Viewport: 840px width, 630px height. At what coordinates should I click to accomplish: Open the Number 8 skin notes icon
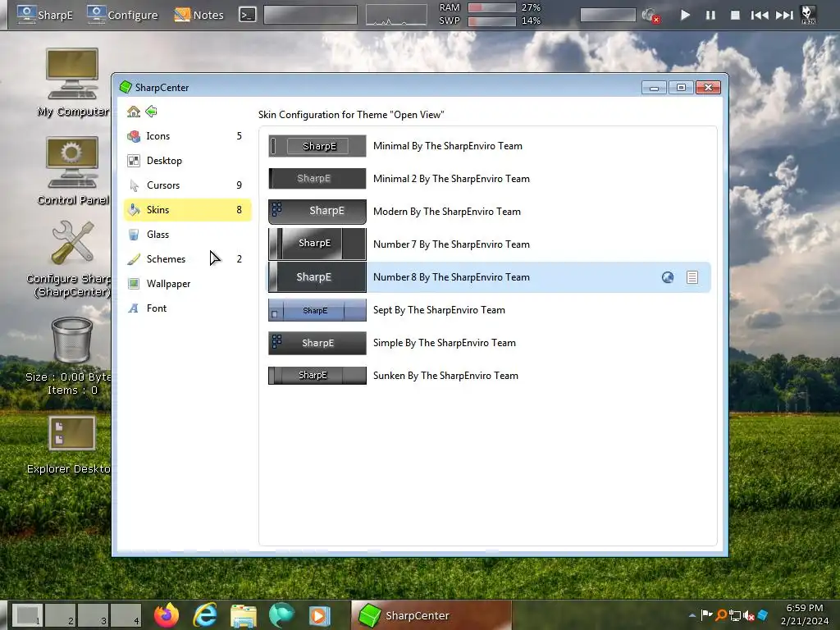point(692,277)
